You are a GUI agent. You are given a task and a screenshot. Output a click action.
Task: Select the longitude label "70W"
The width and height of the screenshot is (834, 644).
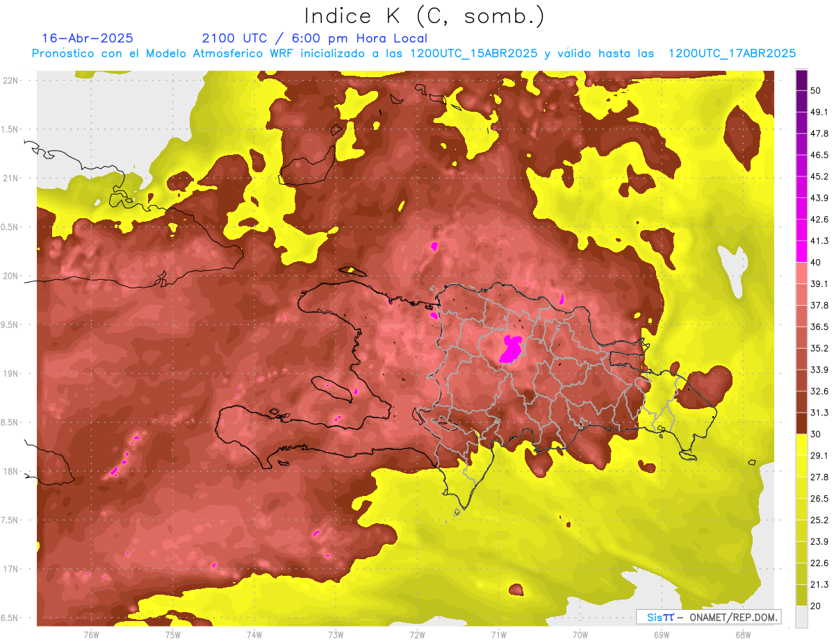pos(580,635)
